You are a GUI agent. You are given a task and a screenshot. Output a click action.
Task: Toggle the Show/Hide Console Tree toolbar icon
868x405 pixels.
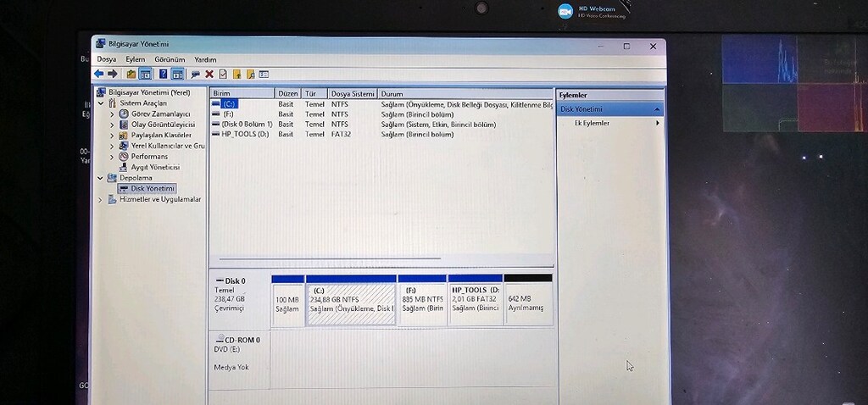pyautogui.click(x=145, y=74)
